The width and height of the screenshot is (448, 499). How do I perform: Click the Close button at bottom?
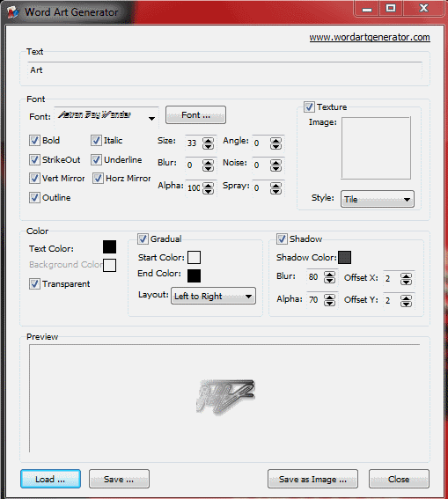coord(399,479)
